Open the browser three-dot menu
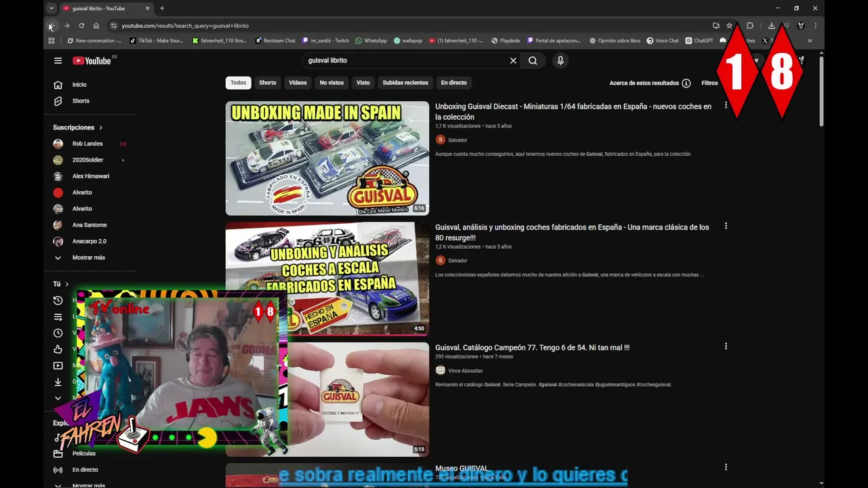868x488 pixels. pos(815,26)
